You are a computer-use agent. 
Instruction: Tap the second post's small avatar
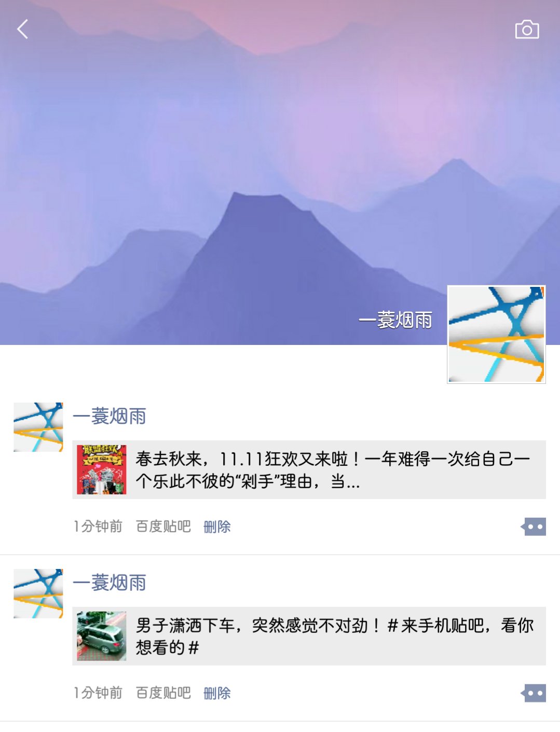[38, 593]
